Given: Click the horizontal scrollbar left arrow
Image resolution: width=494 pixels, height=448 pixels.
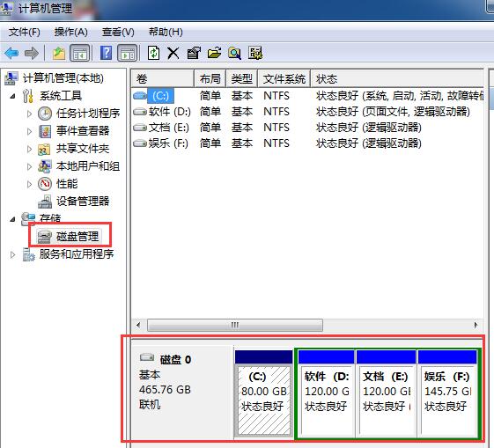Looking at the screenshot, I should point(138,325).
